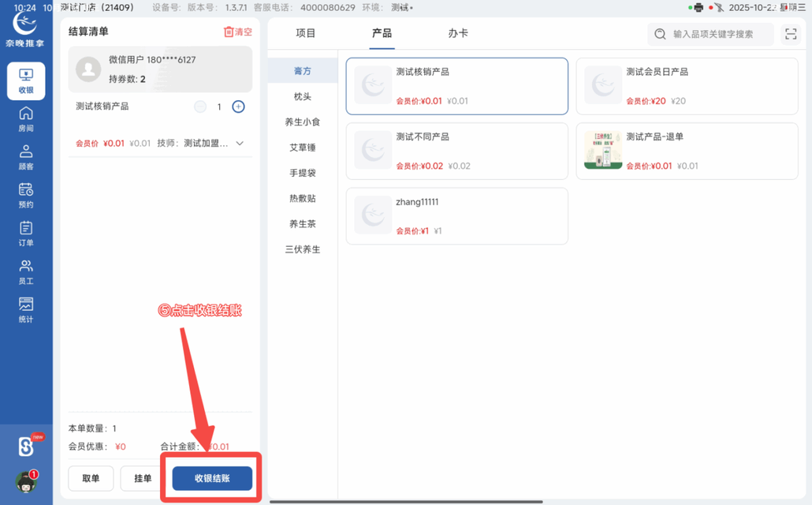Open the S app icon with new badge
812x505 pixels.
point(26,447)
